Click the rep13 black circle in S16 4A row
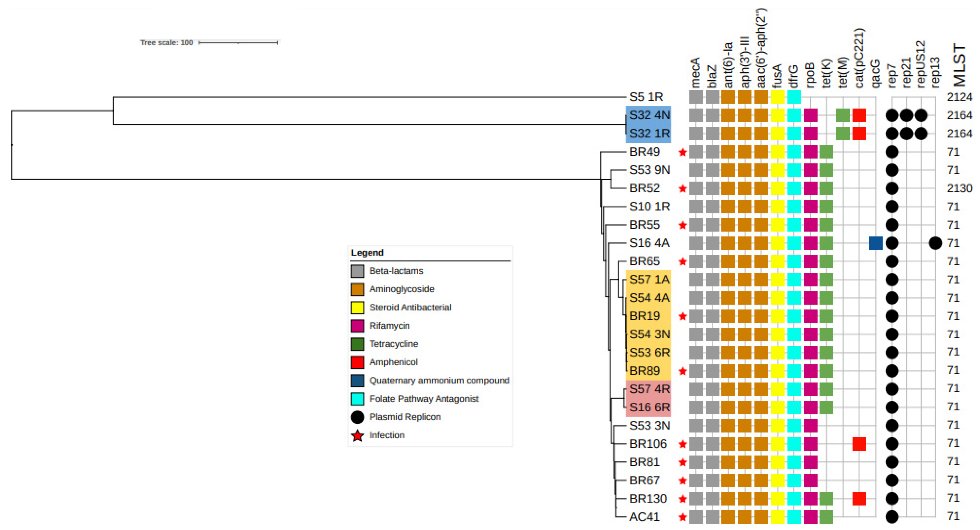Viewport: 980px width, 530px height. pos(935,243)
